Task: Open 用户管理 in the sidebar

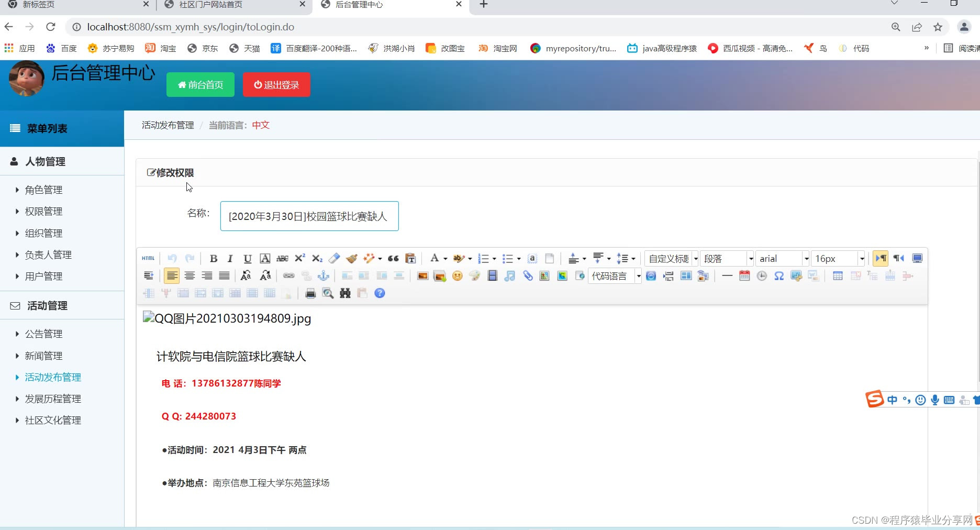Action: pos(43,276)
